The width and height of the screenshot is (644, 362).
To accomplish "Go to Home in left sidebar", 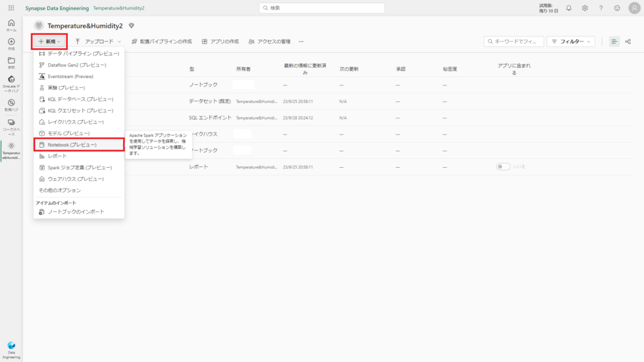I will click(x=11, y=25).
